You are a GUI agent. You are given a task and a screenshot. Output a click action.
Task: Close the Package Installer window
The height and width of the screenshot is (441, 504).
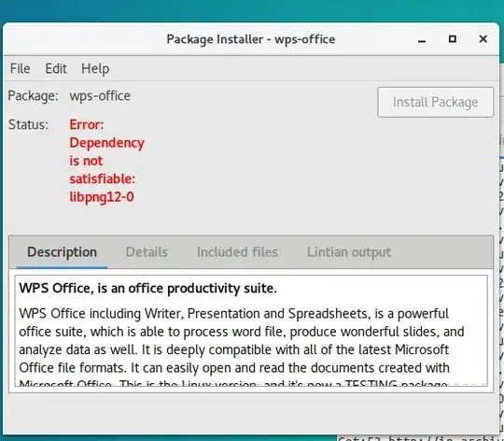click(483, 39)
